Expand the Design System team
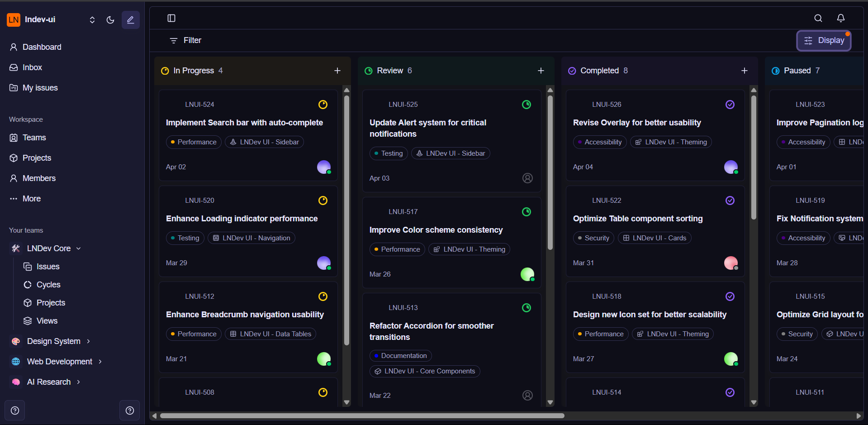This screenshot has width=868, height=425. 89,341
